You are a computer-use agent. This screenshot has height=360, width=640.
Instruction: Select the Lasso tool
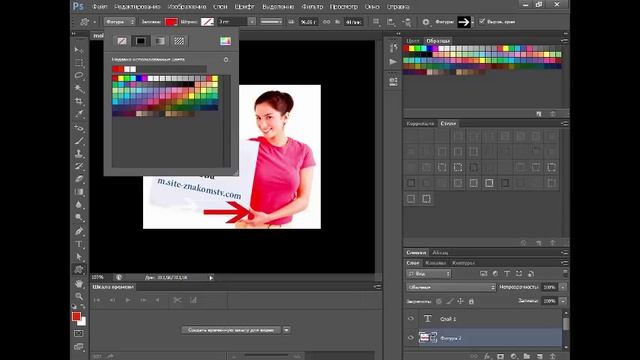pos(79,76)
